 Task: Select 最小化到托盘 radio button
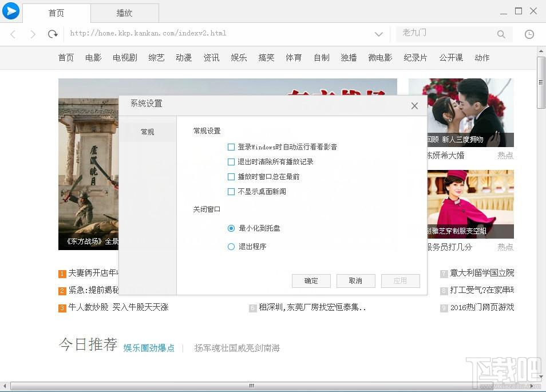point(231,228)
